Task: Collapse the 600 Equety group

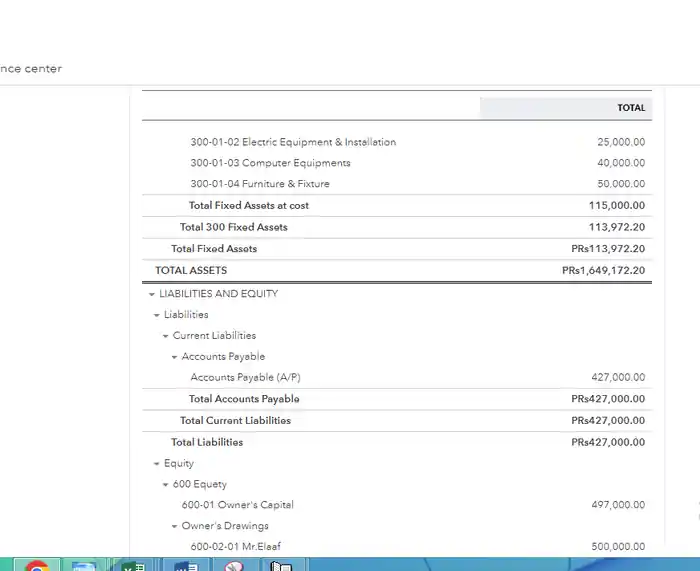Action: pos(165,485)
